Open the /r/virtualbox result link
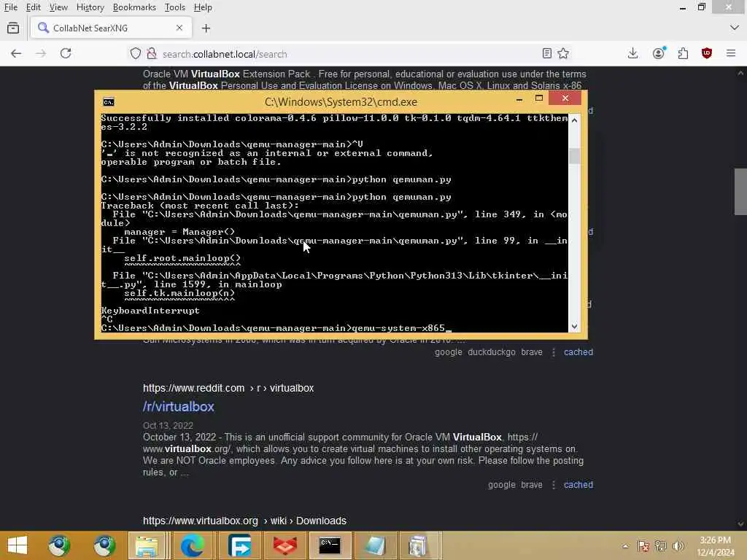Viewport: 747px width, 560px height. click(179, 407)
